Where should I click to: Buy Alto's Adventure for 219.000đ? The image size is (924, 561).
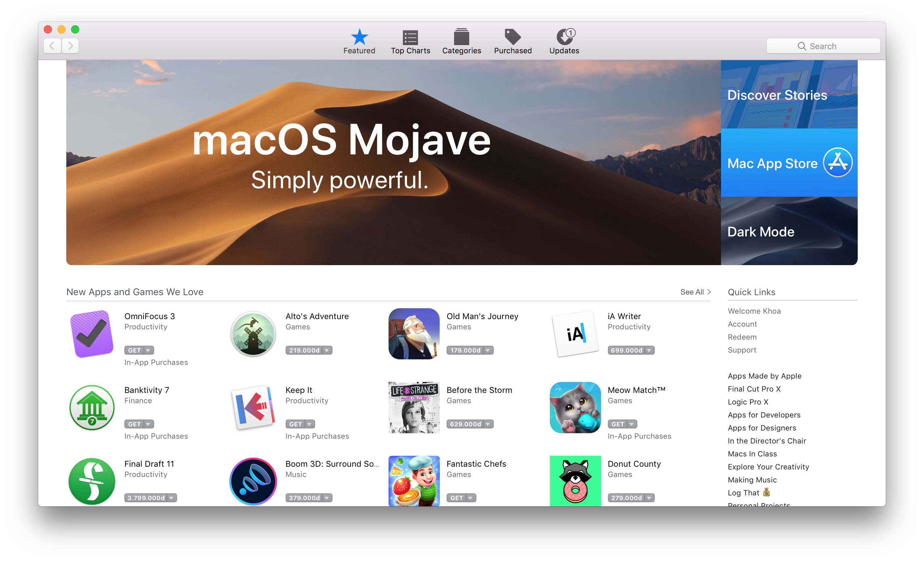[304, 350]
